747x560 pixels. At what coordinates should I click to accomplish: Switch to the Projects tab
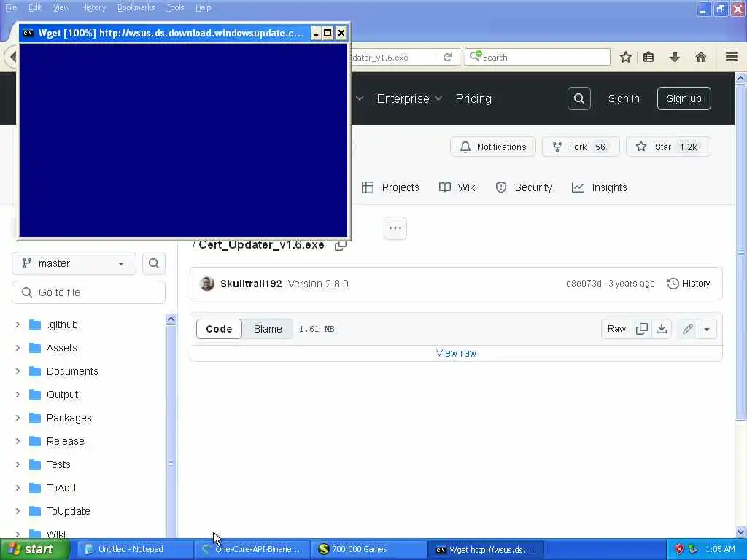390,187
